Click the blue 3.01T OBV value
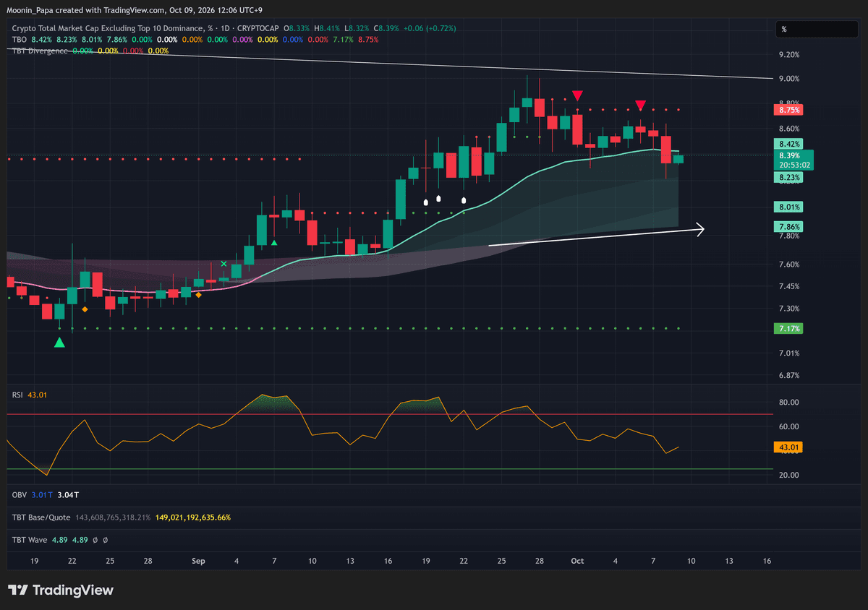 point(42,495)
